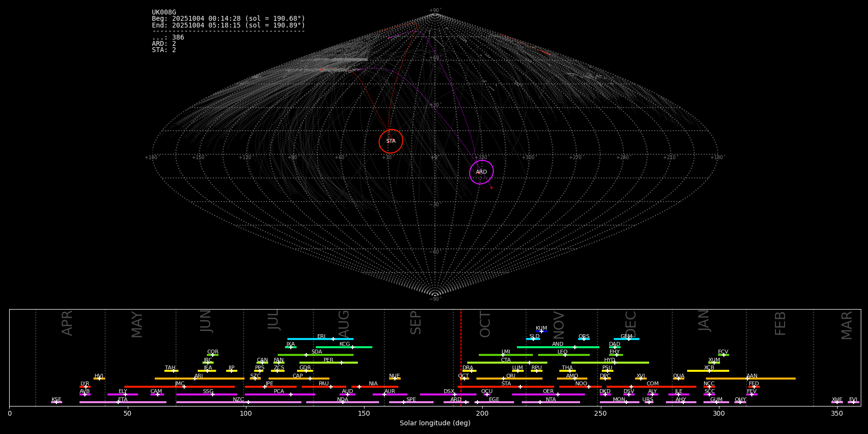Screen dimensions: 868x434
Task: Click the NOO shower label
Action: pyautogui.click(x=582, y=384)
